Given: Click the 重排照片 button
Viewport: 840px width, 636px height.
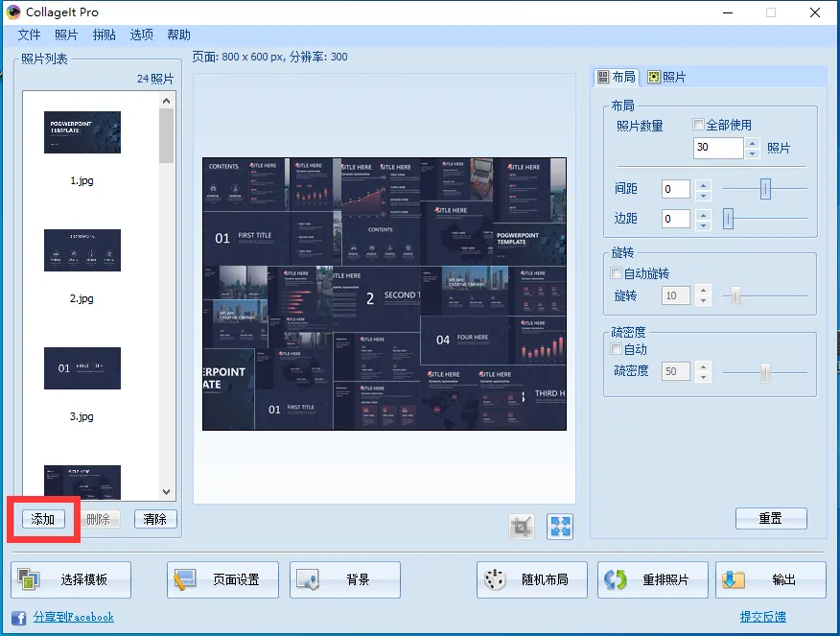Looking at the screenshot, I should (x=652, y=579).
